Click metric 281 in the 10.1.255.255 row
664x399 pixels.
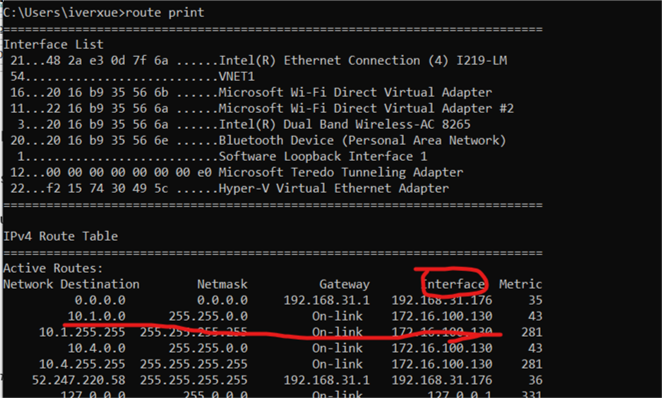click(x=532, y=332)
